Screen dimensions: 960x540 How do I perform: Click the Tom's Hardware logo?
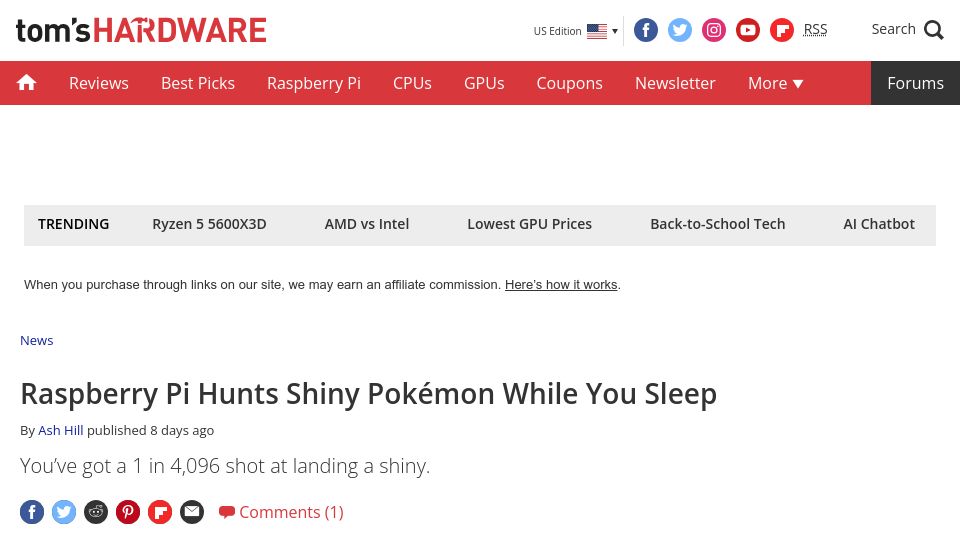tap(141, 31)
